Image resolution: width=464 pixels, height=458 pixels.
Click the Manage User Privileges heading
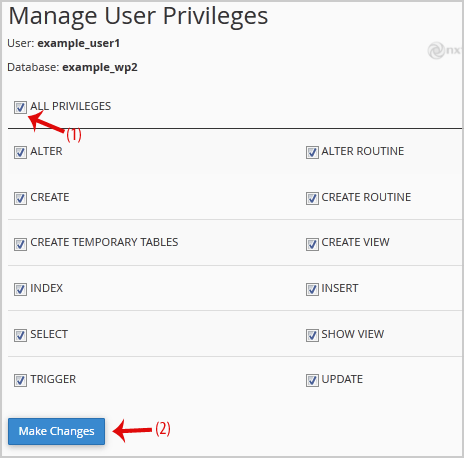[x=138, y=16]
